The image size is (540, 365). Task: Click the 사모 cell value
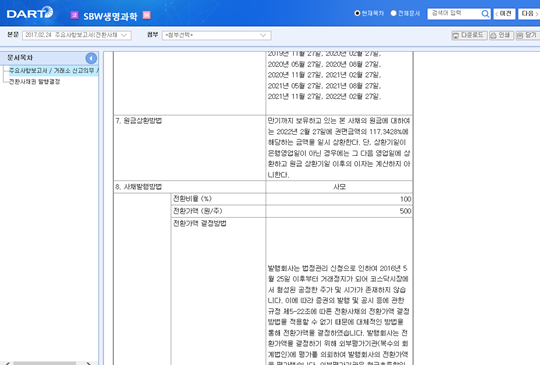(339, 187)
